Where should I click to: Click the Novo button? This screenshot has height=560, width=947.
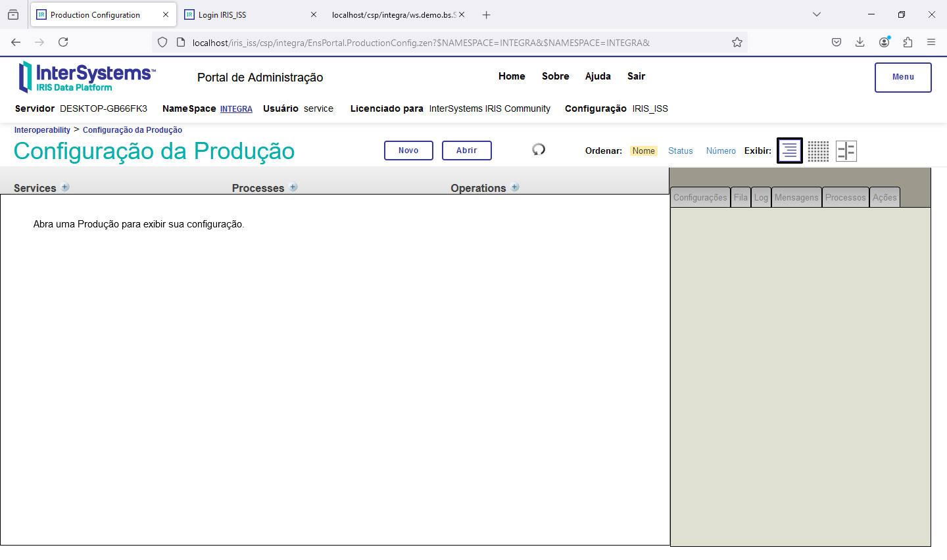coord(408,151)
